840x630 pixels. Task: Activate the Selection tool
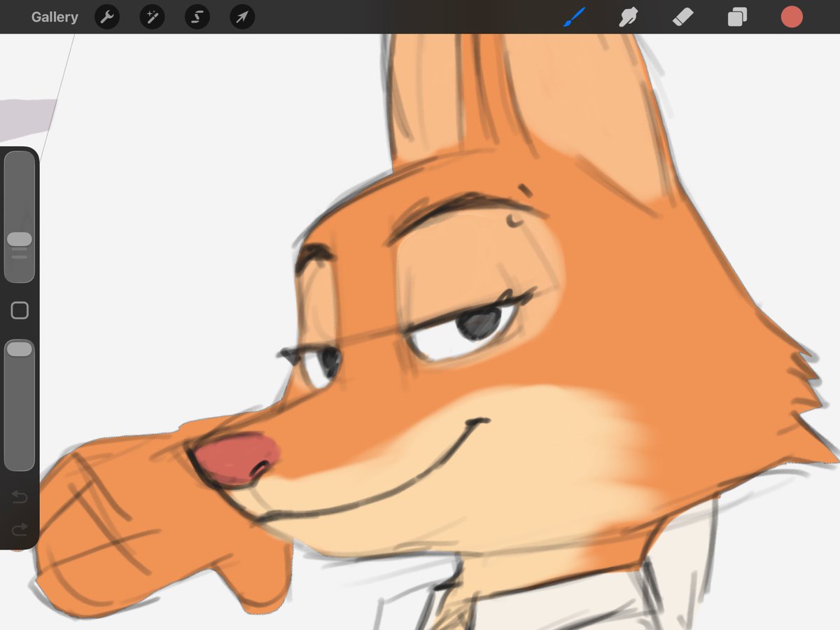click(197, 17)
